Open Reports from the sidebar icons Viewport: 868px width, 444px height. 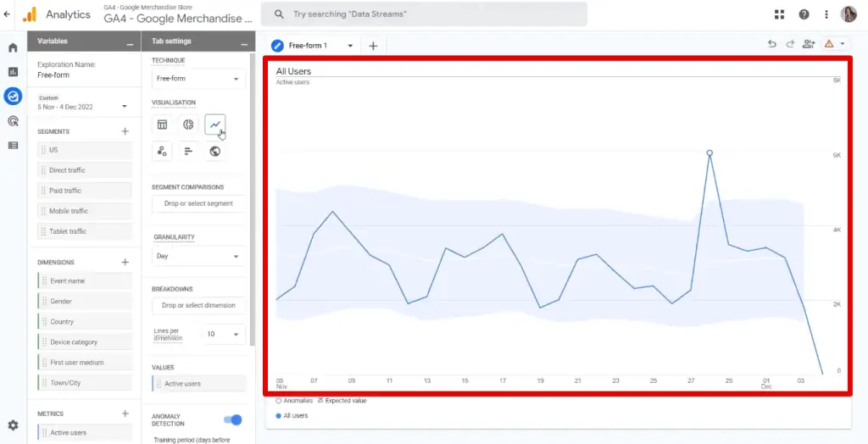click(13, 72)
